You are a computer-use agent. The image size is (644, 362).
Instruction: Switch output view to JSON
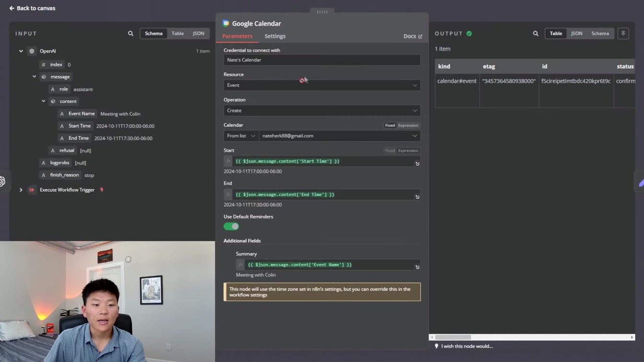point(576,34)
